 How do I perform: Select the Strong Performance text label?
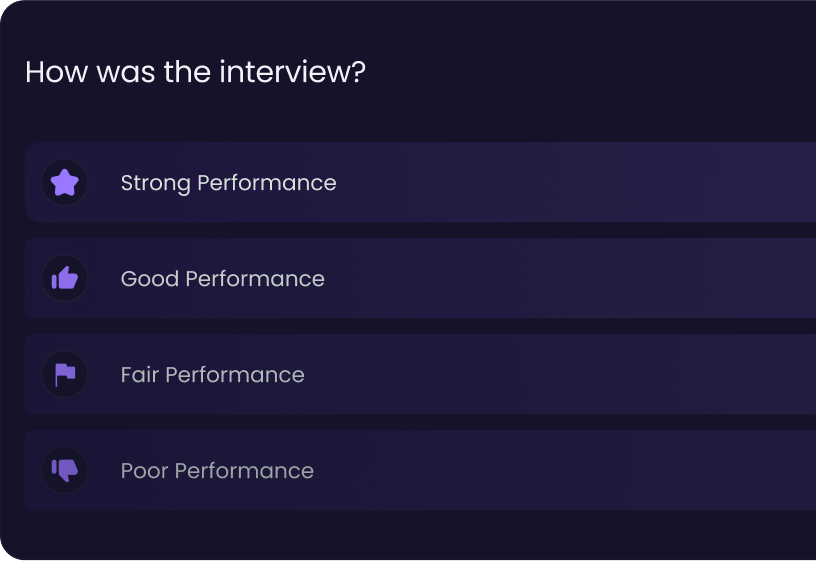tap(228, 183)
